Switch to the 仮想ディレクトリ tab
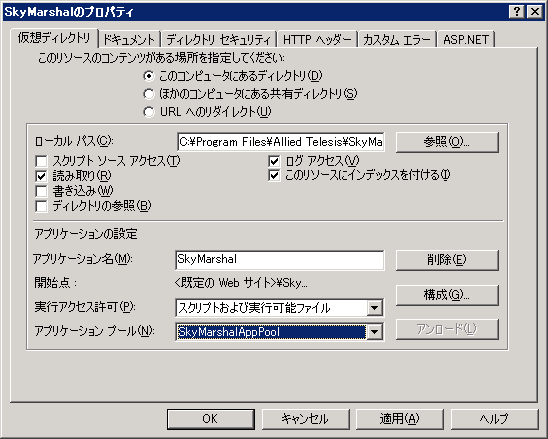 54,38
